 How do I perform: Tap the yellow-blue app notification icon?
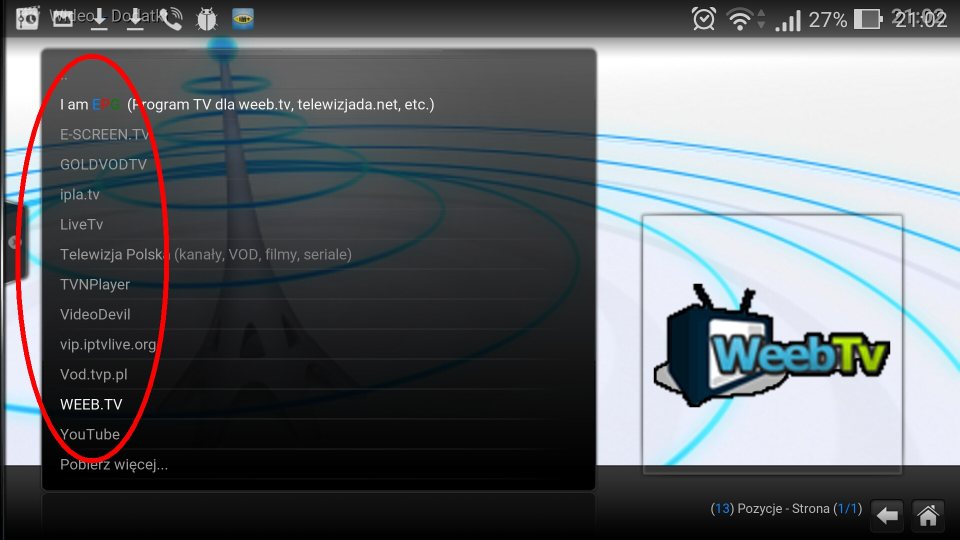coord(242,18)
